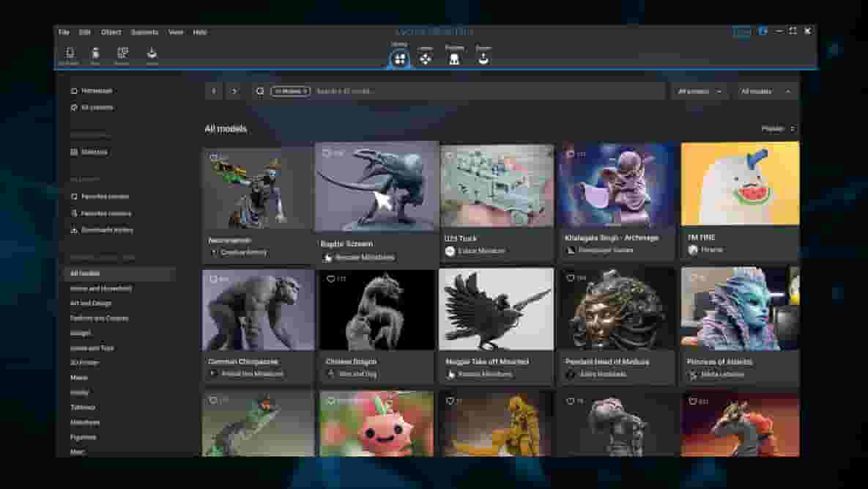
Task: Select the Library workspace icon
Action: click(x=399, y=58)
